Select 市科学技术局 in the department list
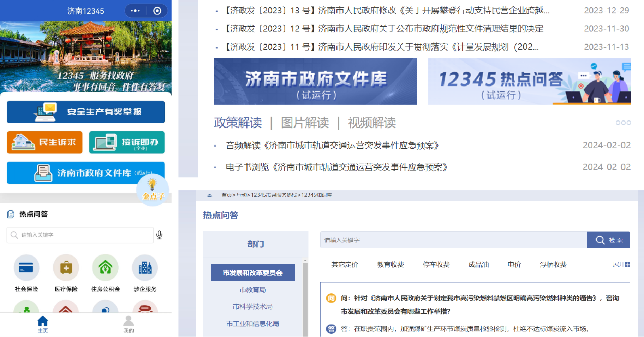 253,307
